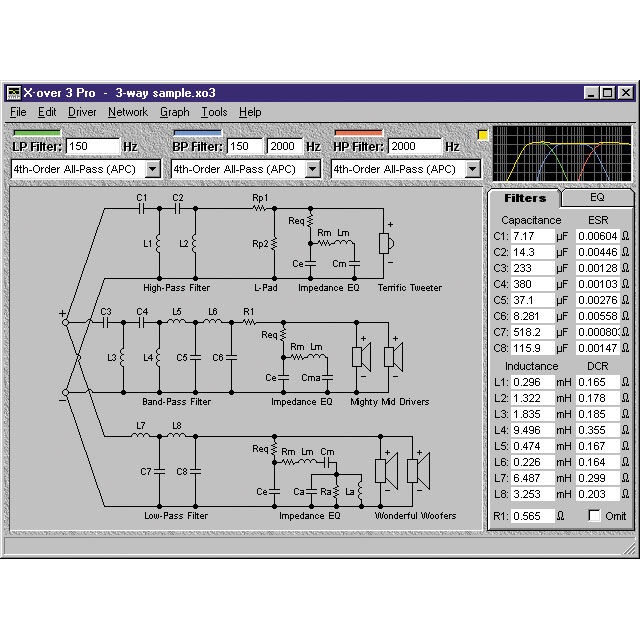Click inductor L5 in the schematic

coord(177,322)
